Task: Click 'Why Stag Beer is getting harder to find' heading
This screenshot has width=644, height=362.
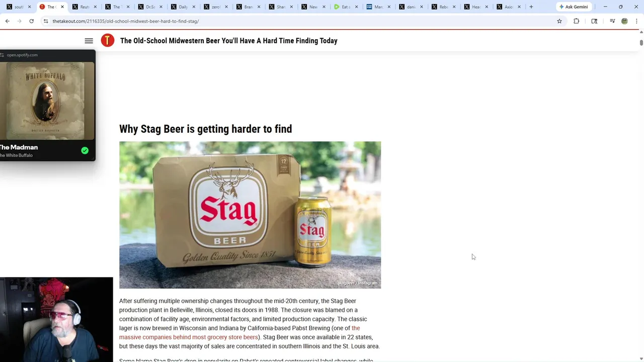Action: [205, 129]
